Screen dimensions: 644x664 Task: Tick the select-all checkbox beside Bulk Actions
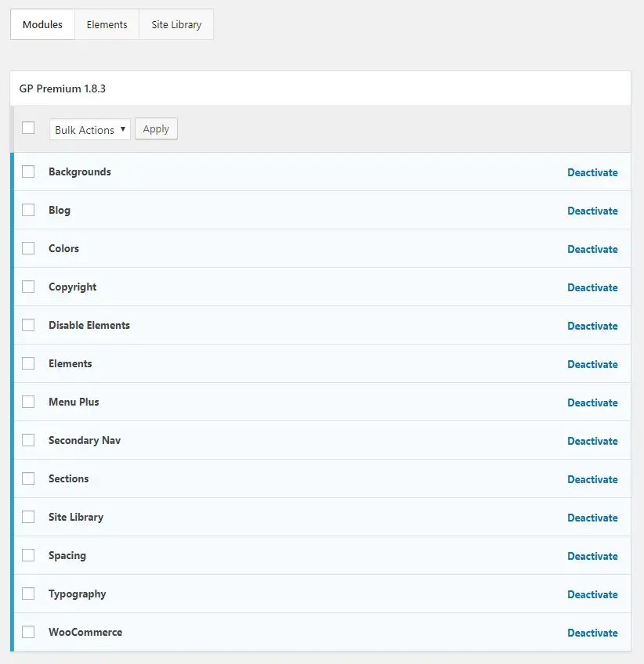tap(28, 128)
